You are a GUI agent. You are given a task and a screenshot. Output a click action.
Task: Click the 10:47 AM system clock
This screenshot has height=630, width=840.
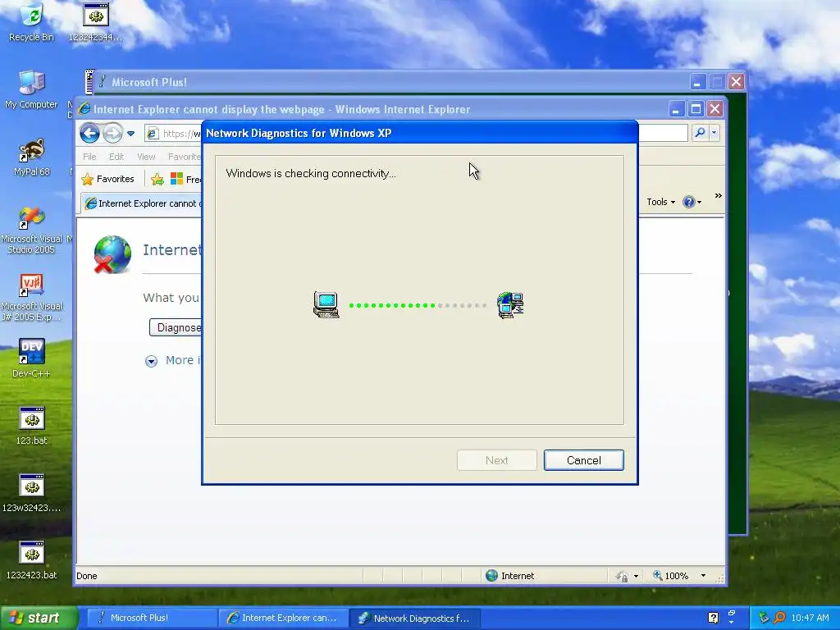(810, 618)
